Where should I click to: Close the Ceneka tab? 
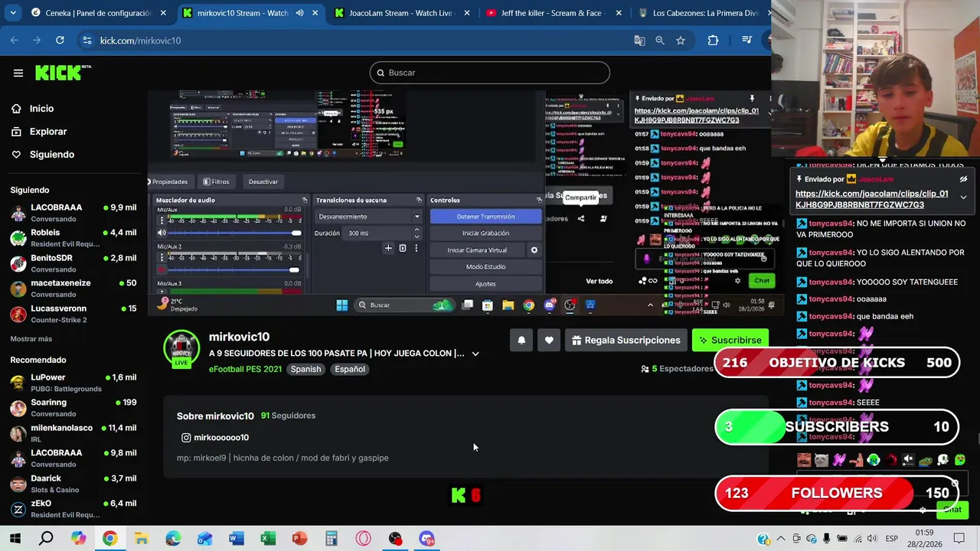pos(163,13)
